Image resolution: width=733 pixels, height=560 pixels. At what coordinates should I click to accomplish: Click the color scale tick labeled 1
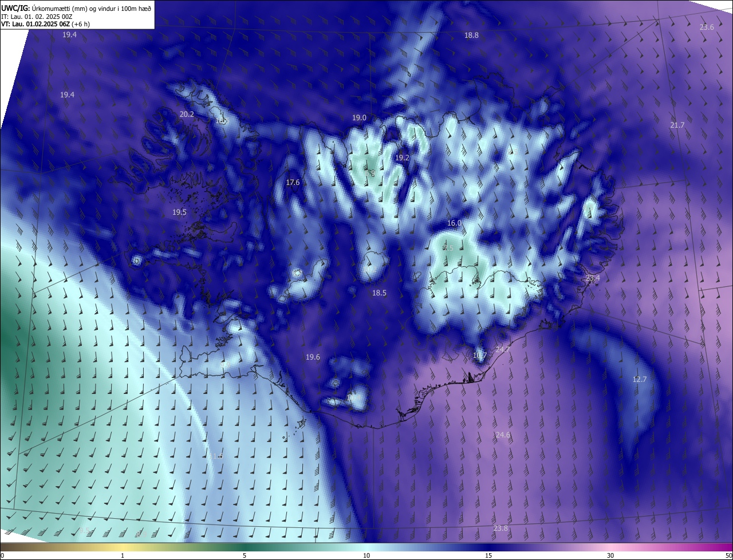tap(123, 556)
